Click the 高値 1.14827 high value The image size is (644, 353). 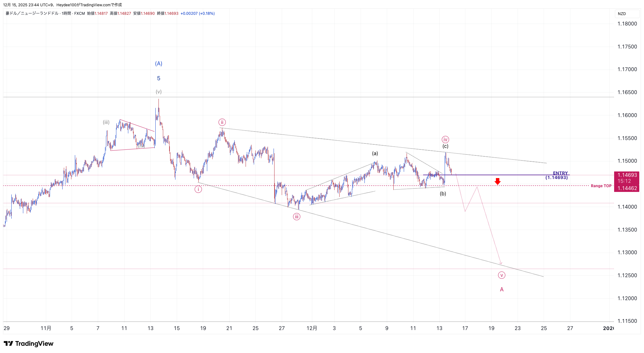pos(120,14)
